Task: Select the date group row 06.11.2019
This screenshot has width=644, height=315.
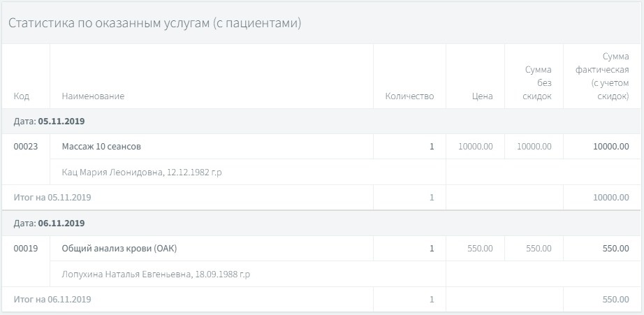Action: click(x=322, y=223)
